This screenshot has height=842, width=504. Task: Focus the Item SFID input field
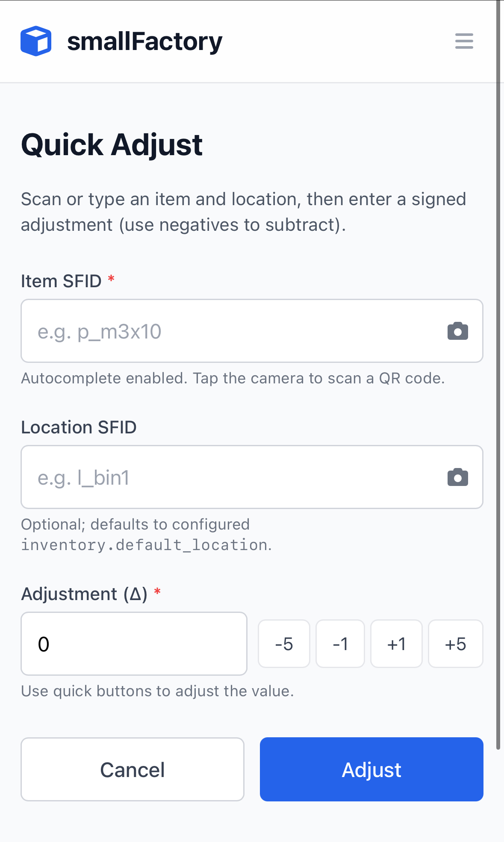[252, 331]
